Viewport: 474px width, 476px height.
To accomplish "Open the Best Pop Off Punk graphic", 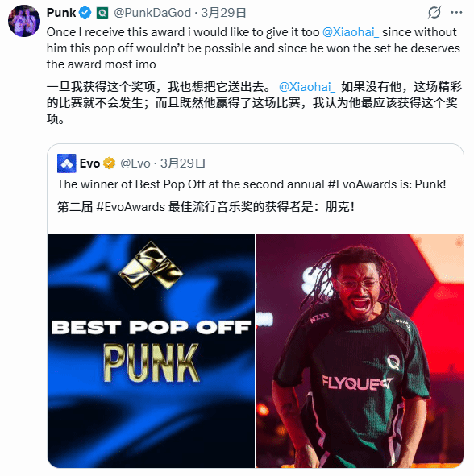I will click(151, 351).
